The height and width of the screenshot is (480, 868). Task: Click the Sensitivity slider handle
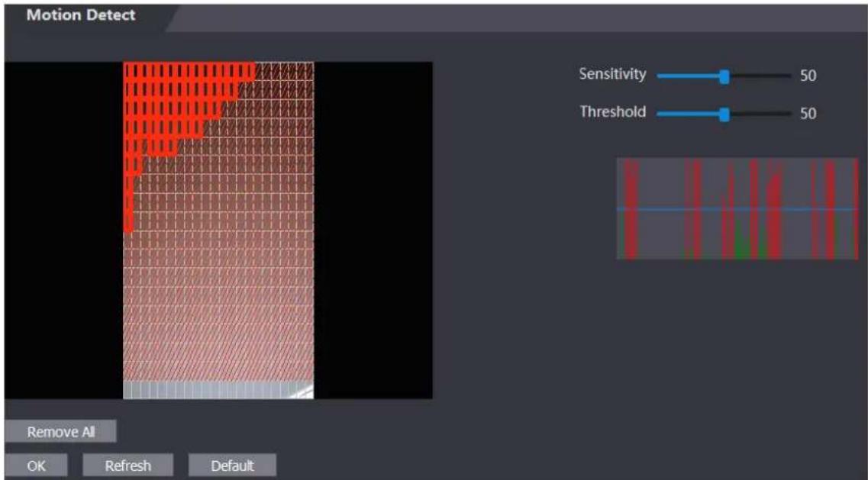(x=724, y=76)
